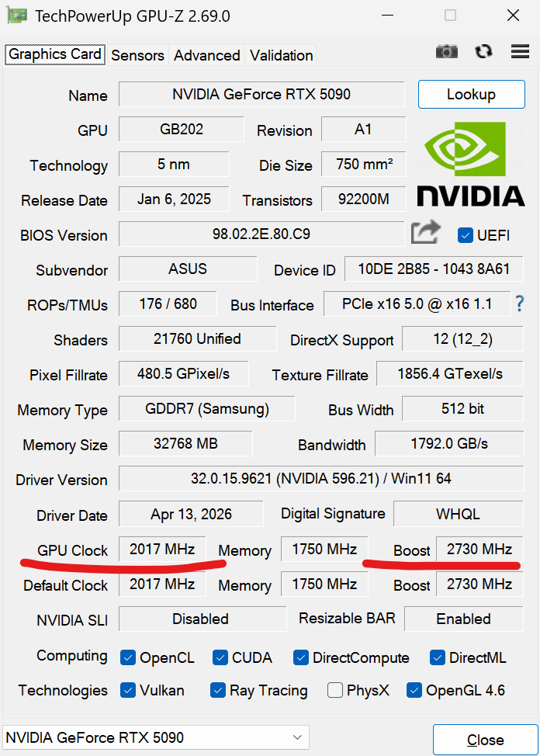Toggle the PhysX checkbox
The width and height of the screenshot is (540, 756).
coord(335,690)
